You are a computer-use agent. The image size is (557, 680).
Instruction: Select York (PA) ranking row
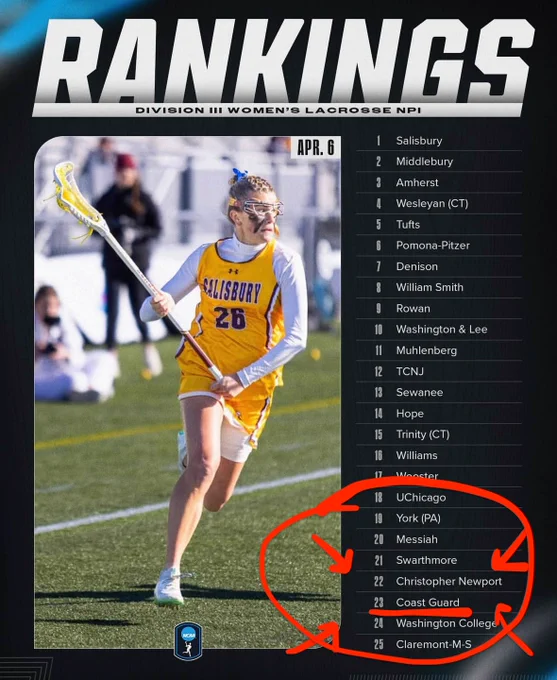439,518
